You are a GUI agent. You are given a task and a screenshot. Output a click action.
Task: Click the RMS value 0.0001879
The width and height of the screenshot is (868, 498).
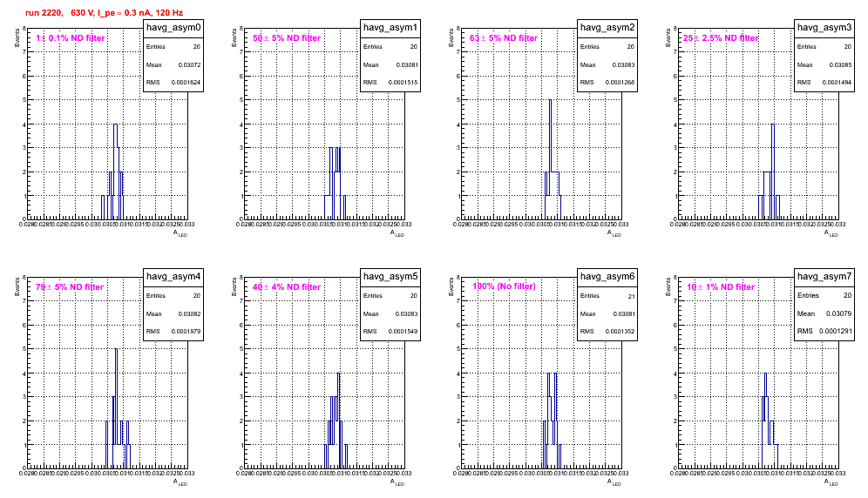pos(186,332)
